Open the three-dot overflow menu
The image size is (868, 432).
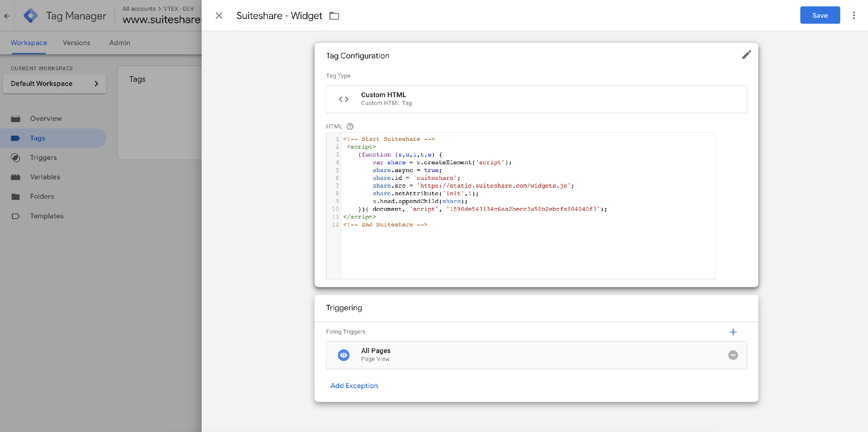point(854,16)
